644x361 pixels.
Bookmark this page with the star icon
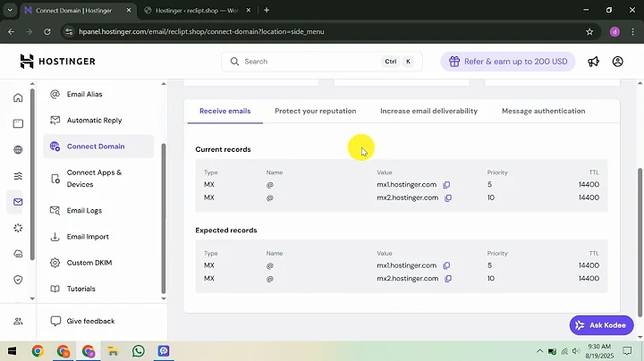coord(589,31)
